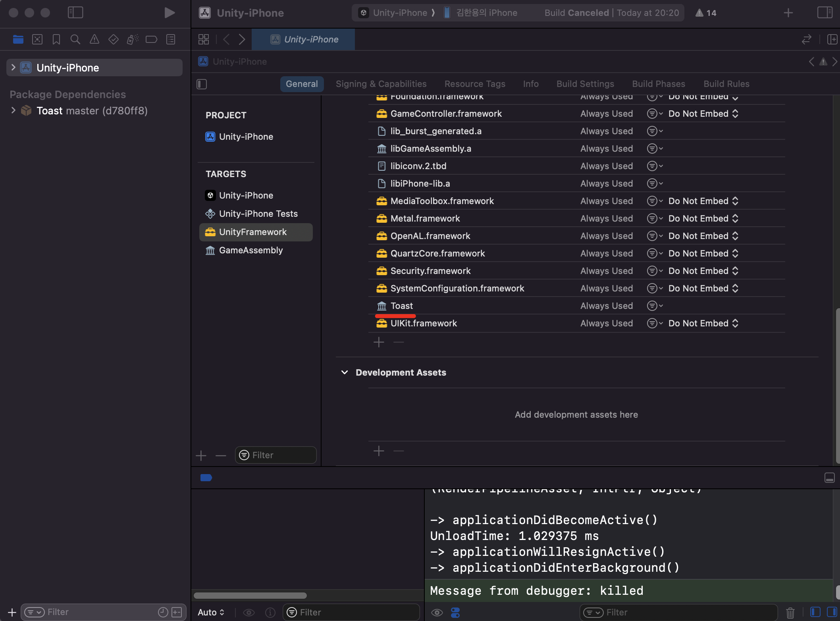Open the related items grid icon
Viewport: 840px width, 621px height.
204,39
